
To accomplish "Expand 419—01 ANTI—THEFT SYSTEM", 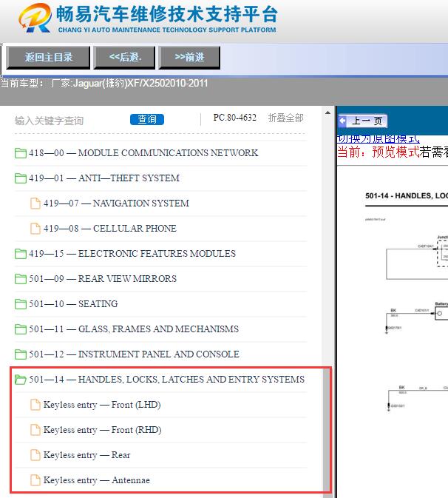I will coord(104,178).
